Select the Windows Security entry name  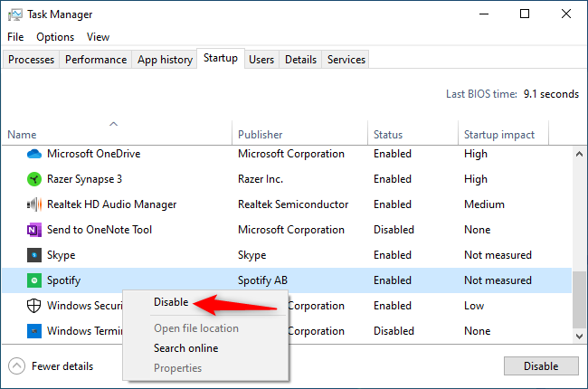[85, 306]
